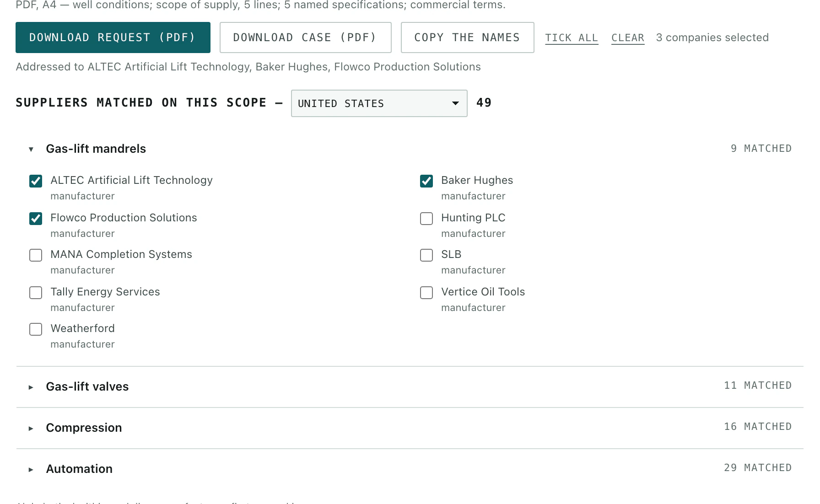Uncheck Baker Hughes supplier
Viewport: 820px width, 504px height.
click(x=426, y=181)
